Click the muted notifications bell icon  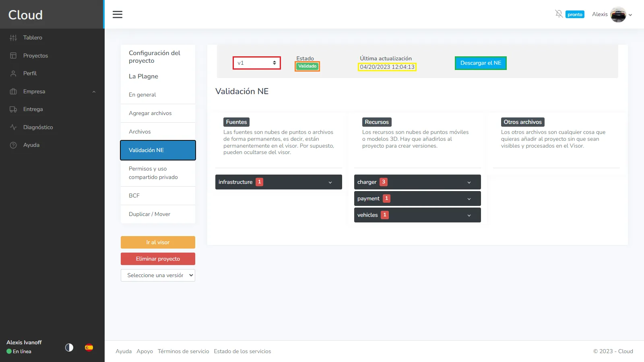(x=559, y=14)
